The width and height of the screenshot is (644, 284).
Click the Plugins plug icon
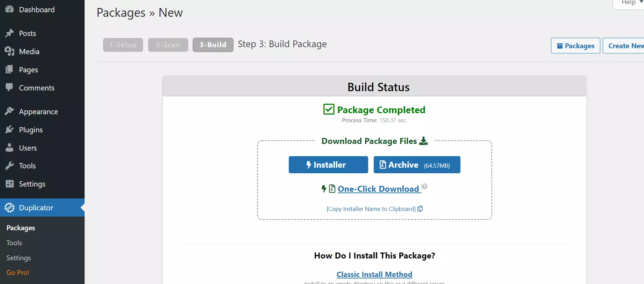tap(9, 130)
